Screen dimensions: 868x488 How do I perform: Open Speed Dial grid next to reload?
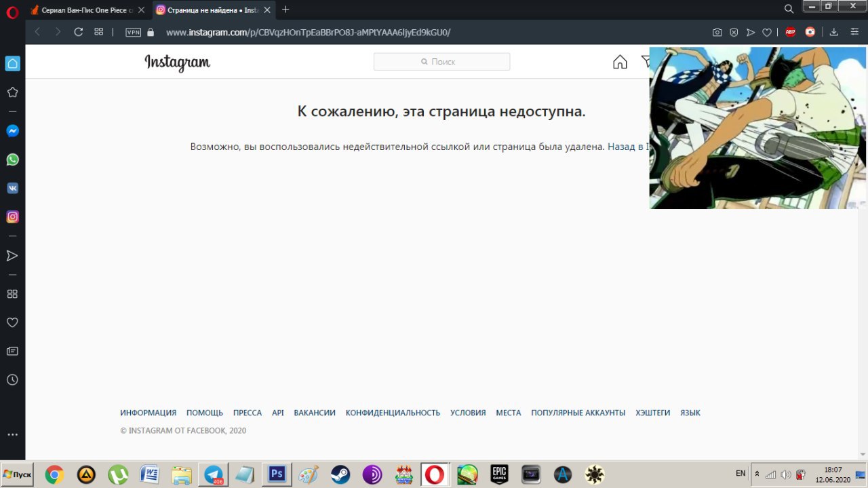(x=98, y=32)
